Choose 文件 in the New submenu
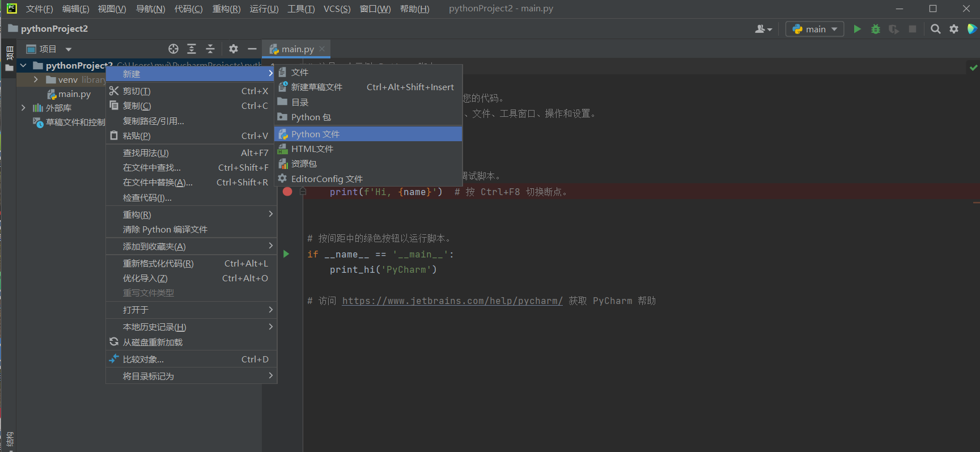 368,72
